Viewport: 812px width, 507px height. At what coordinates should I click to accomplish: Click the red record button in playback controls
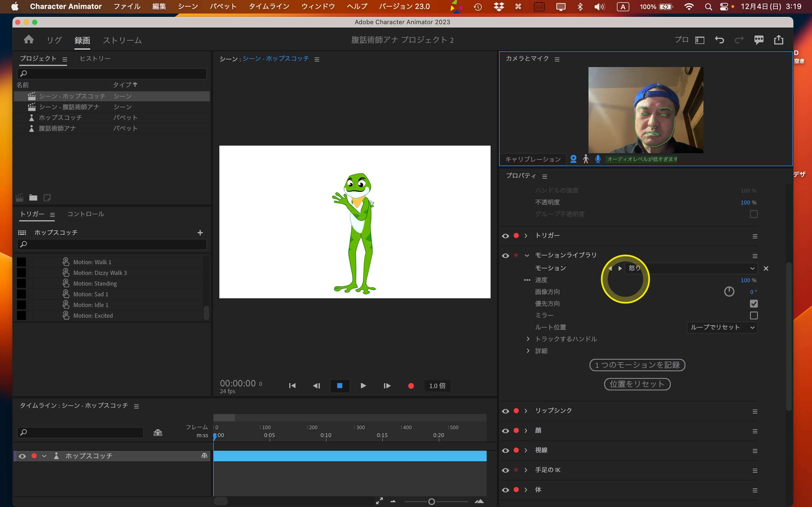[x=411, y=386]
